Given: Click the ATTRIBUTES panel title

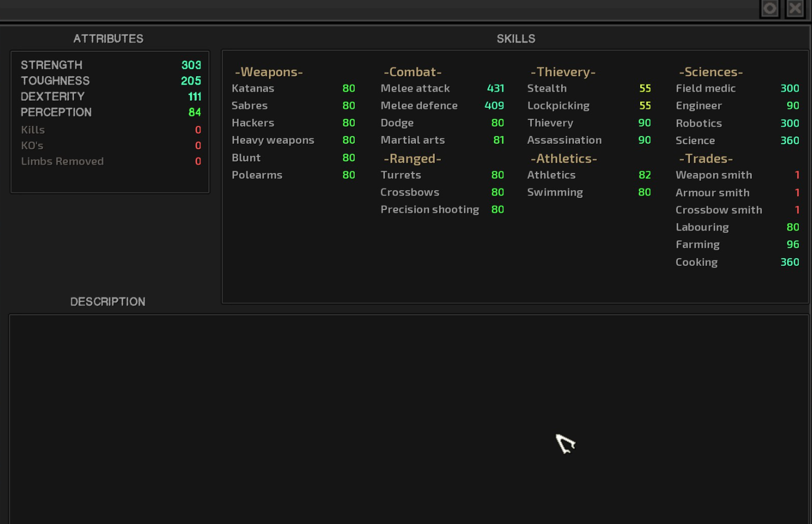Looking at the screenshot, I should (x=108, y=39).
